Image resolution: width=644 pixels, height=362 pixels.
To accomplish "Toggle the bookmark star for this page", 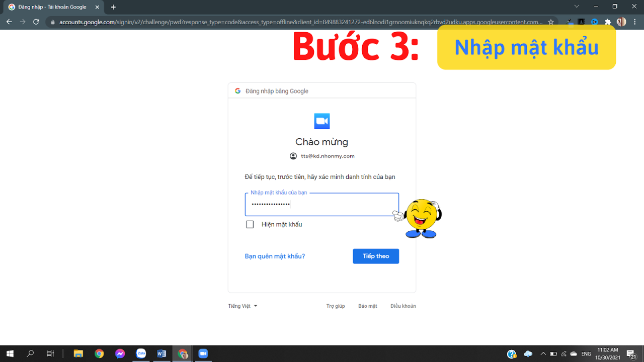I will point(551,22).
